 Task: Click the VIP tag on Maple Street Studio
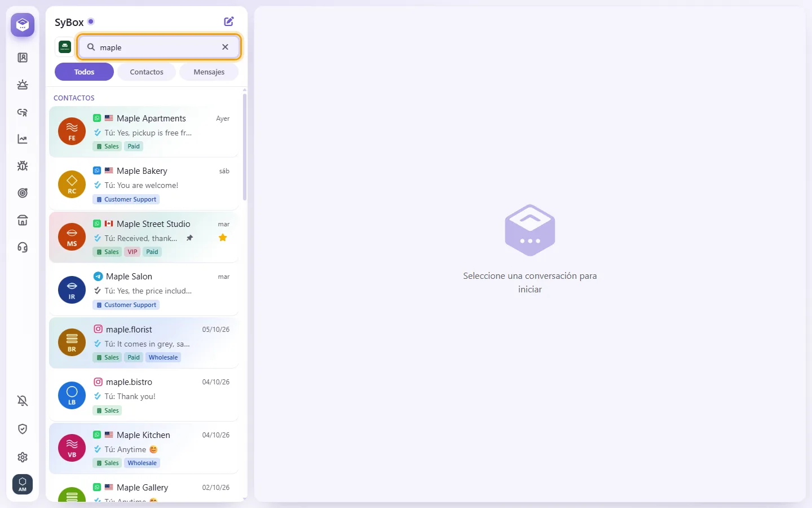point(133,252)
